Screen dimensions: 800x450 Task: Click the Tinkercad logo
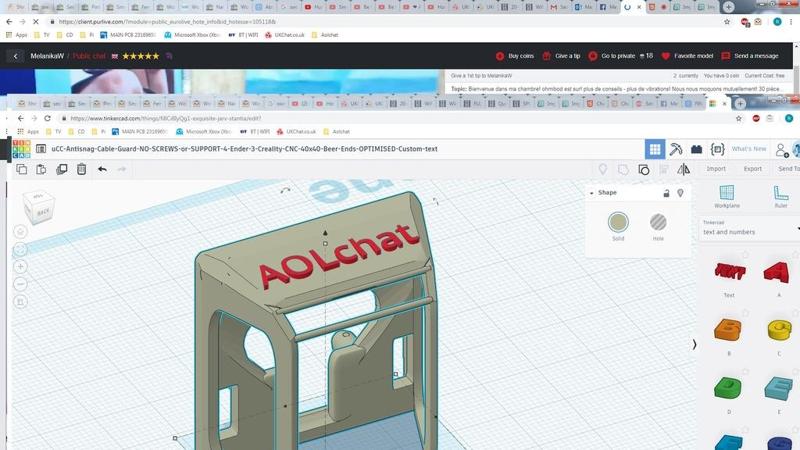[x=21, y=149]
